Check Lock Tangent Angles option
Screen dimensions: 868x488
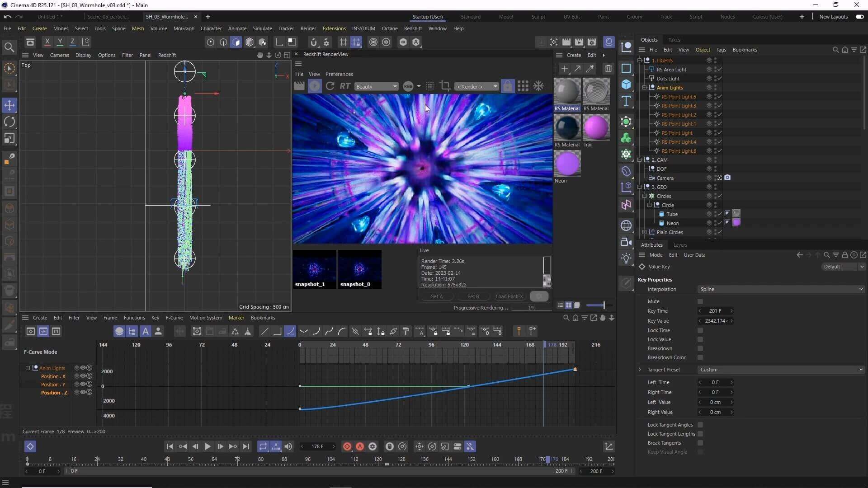click(700, 425)
